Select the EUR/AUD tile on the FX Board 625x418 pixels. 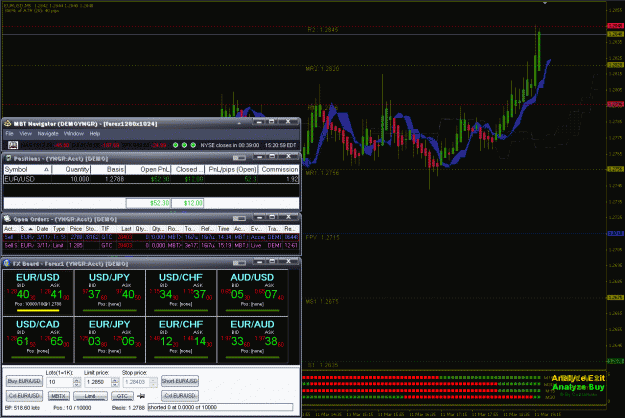point(252,340)
